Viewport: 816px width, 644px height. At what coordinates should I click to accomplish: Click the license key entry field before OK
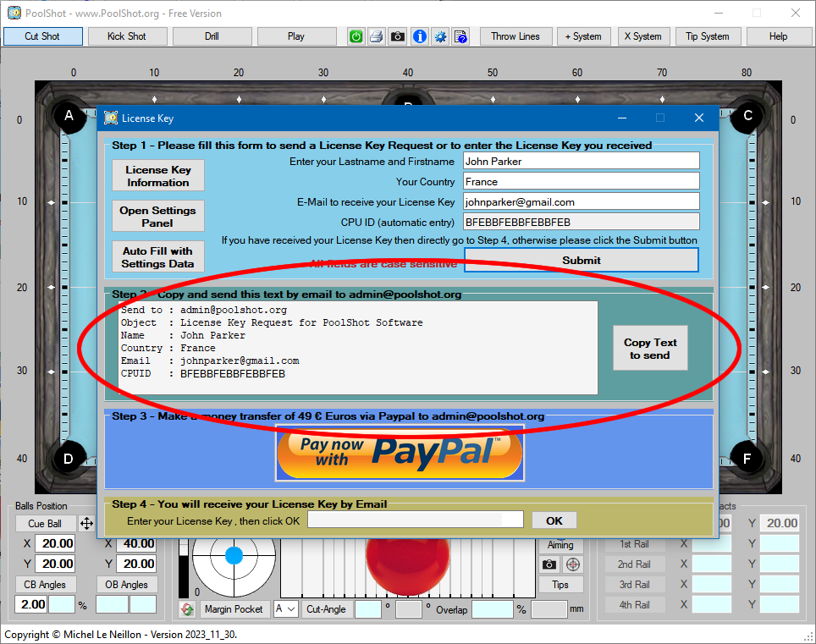(415, 520)
